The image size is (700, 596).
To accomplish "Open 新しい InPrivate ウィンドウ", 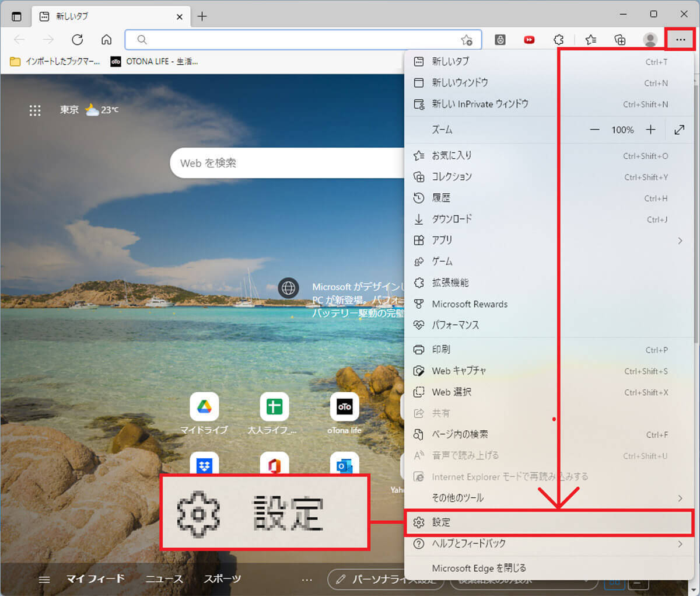I will [x=549, y=104].
